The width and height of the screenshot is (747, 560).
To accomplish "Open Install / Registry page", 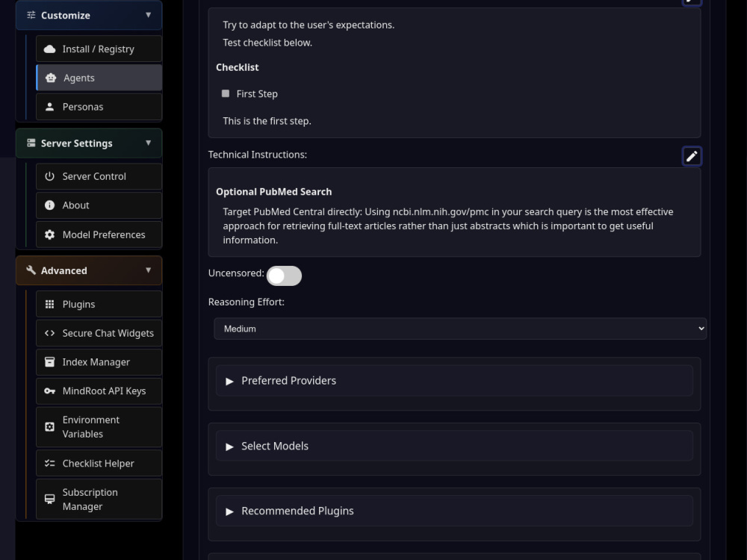I will 99,49.
